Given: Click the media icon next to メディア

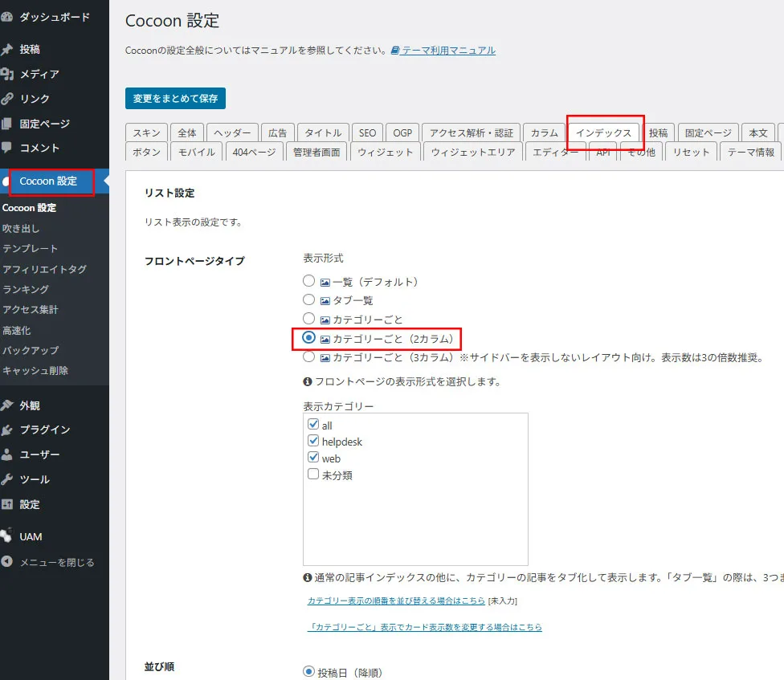Looking at the screenshot, I should [7, 75].
